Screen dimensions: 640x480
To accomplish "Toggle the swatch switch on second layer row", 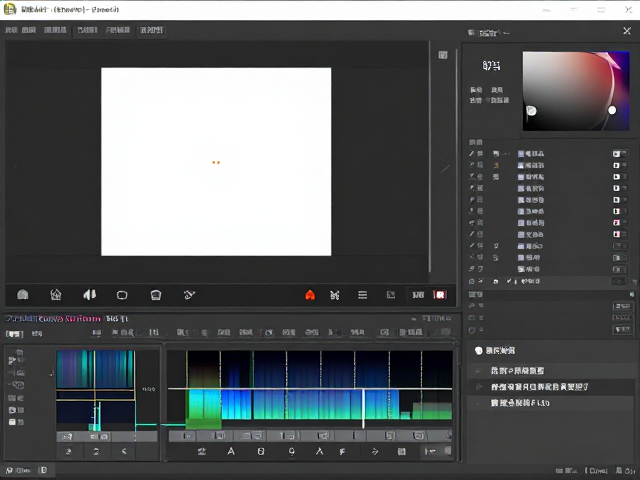I will (x=619, y=165).
